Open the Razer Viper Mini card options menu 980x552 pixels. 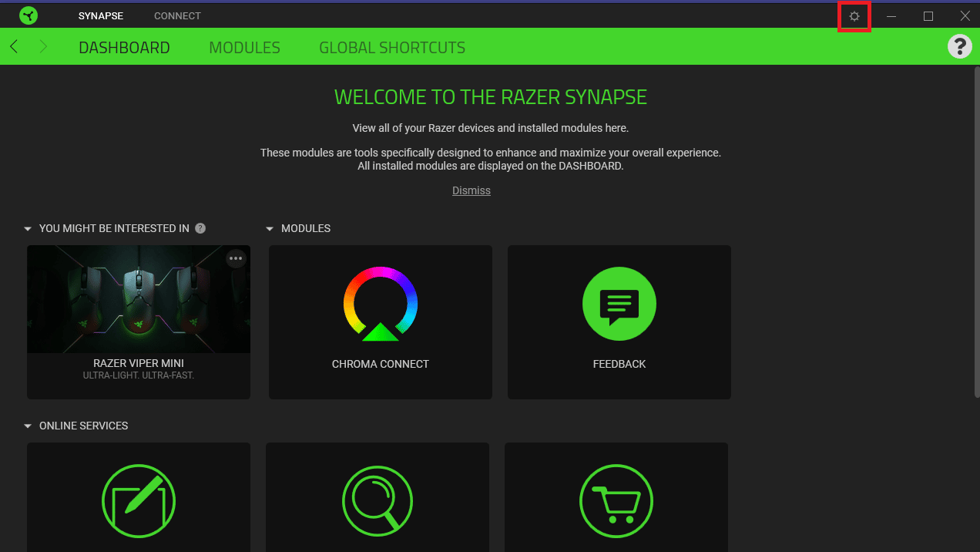coord(236,258)
